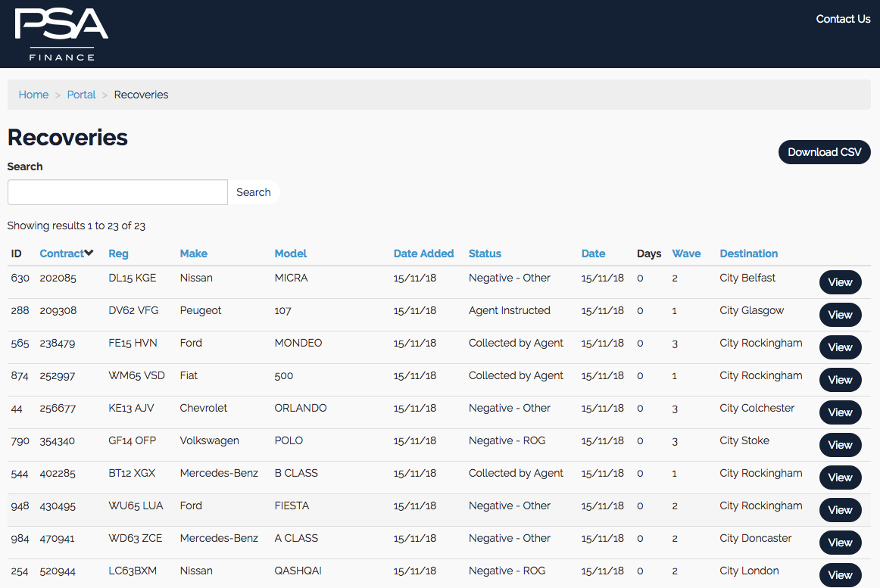Sort table by Make column
The width and height of the screenshot is (880, 588).
[x=194, y=254]
